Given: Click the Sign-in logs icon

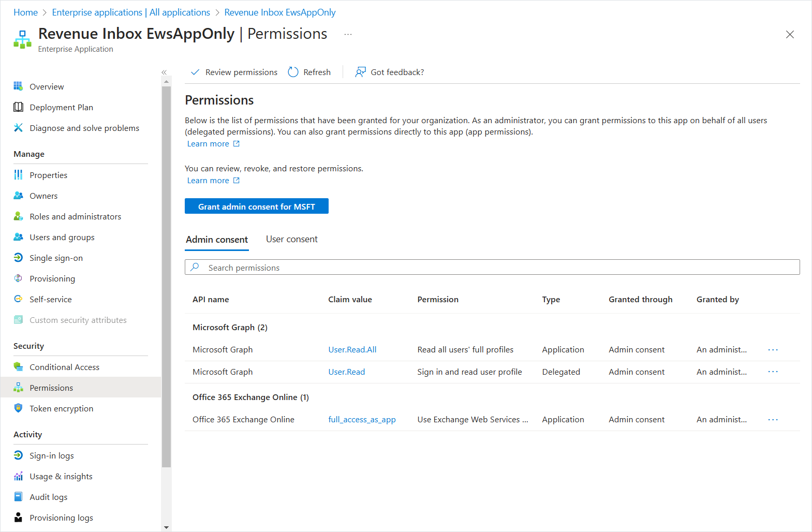Looking at the screenshot, I should tap(18, 455).
